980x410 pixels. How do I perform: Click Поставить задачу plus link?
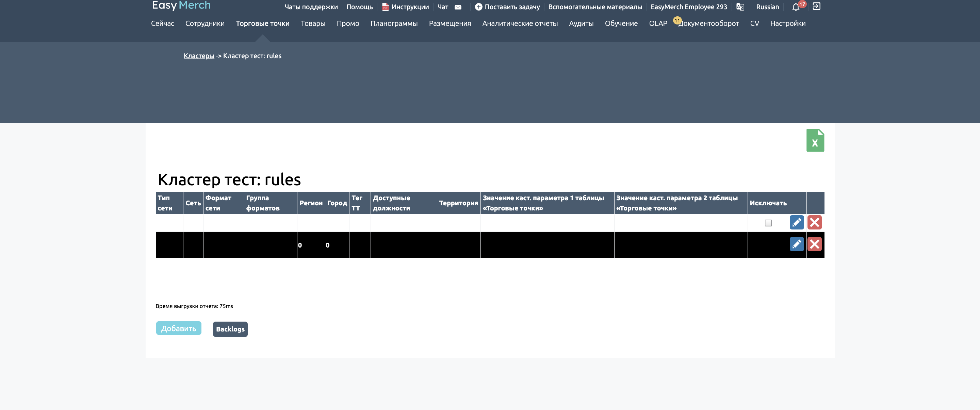point(507,7)
